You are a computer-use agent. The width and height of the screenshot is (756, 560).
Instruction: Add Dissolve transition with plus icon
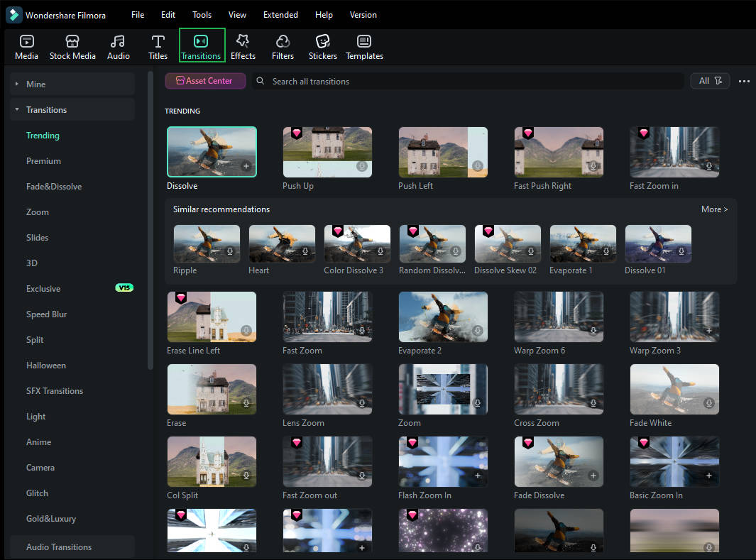[246, 166]
